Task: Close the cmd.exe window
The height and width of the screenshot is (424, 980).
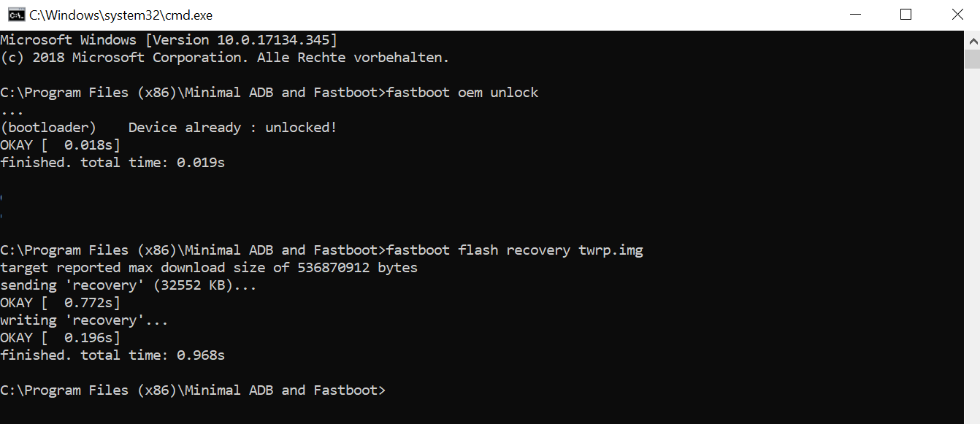Action: pos(956,15)
